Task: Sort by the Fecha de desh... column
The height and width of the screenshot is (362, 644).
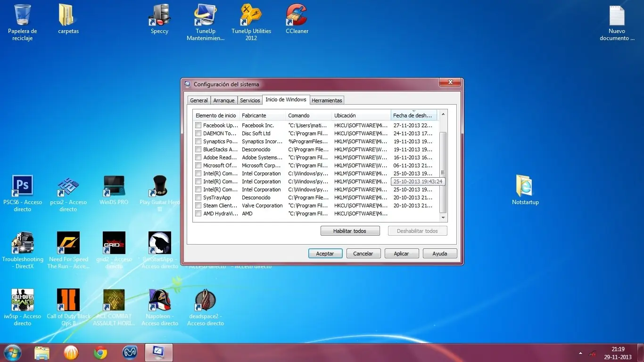Action: tap(414, 115)
